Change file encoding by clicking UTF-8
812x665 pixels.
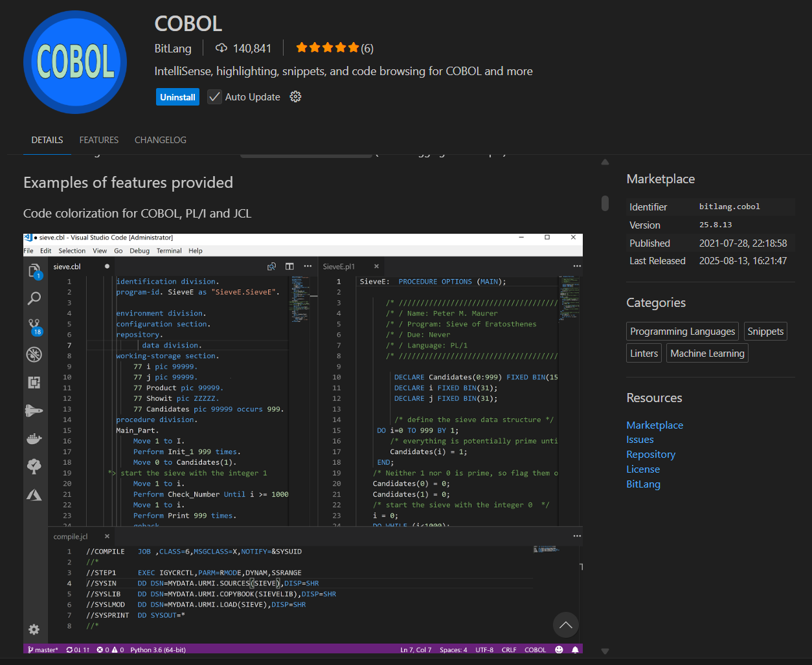click(484, 649)
